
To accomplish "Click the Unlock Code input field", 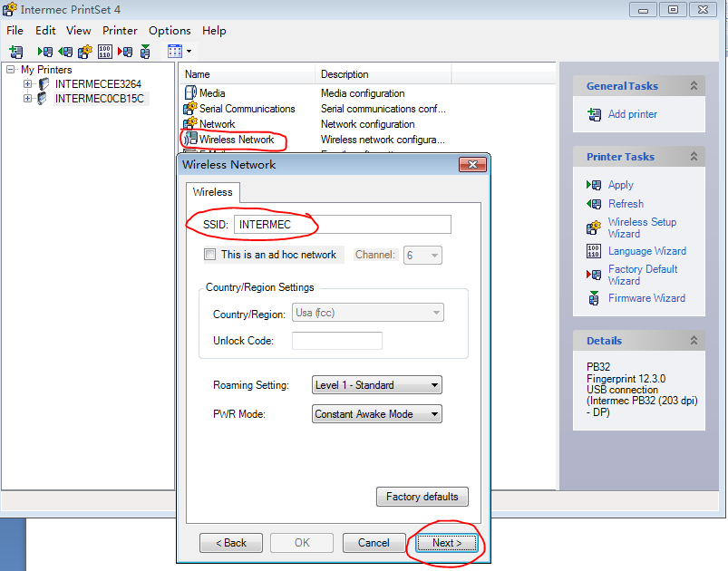I will pos(337,340).
